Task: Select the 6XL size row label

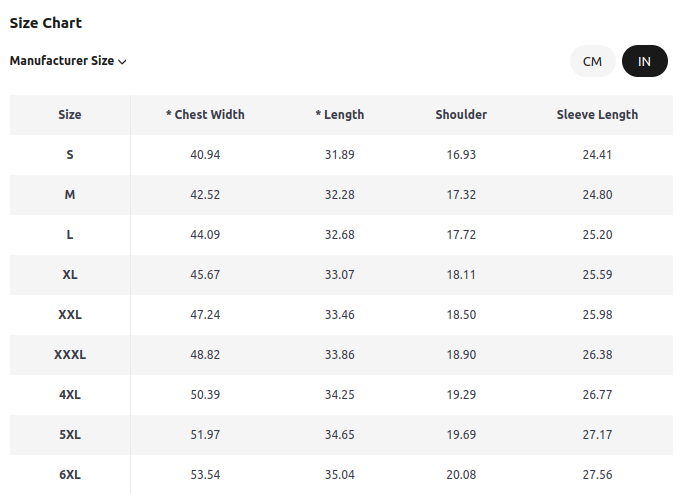Action: 70,474
